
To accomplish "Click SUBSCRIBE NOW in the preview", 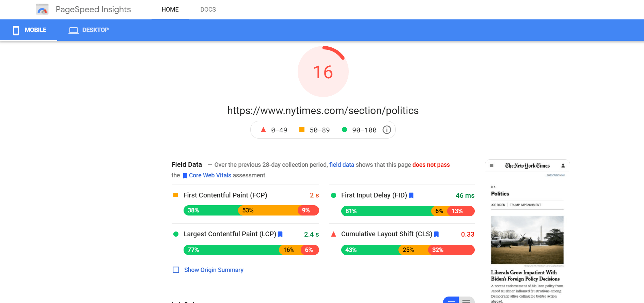I will (x=555, y=175).
